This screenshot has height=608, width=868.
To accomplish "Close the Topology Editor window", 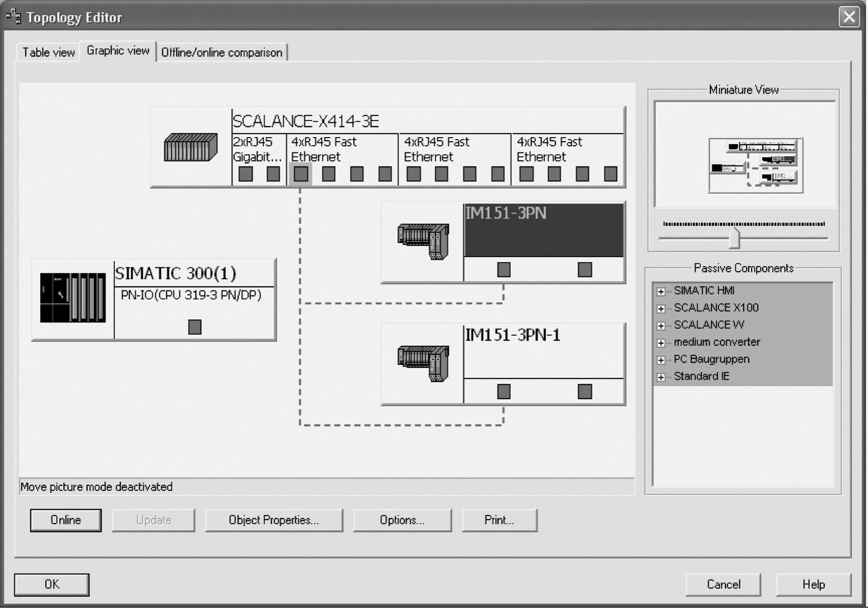I will point(849,17).
